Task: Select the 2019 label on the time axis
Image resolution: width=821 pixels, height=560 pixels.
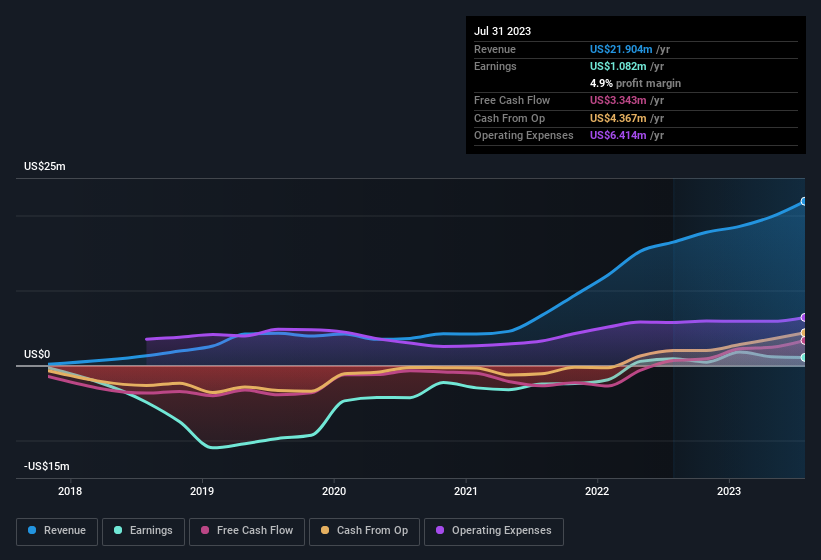Action: click(202, 491)
